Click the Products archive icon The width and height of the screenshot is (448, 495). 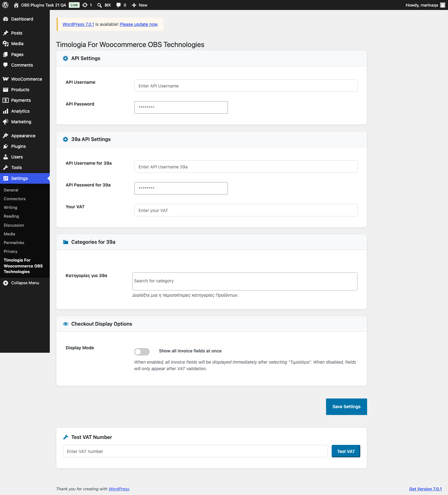click(6, 90)
